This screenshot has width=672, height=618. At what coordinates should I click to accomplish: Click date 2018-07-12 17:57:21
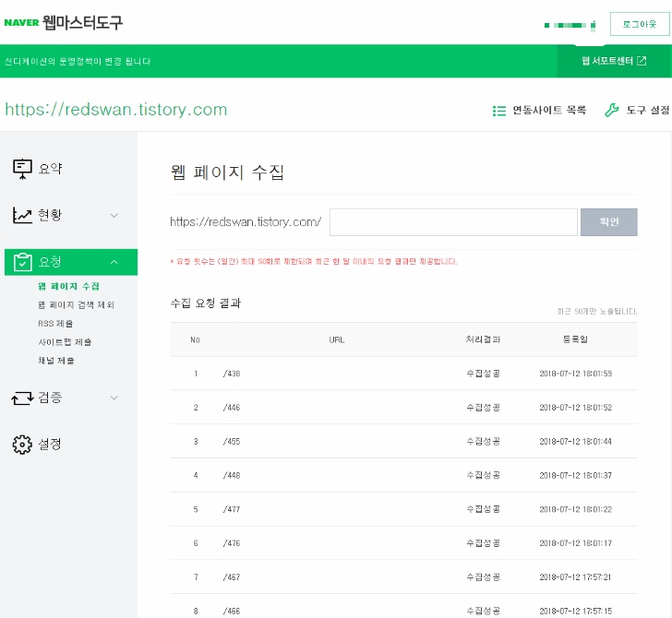[x=576, y=576]
